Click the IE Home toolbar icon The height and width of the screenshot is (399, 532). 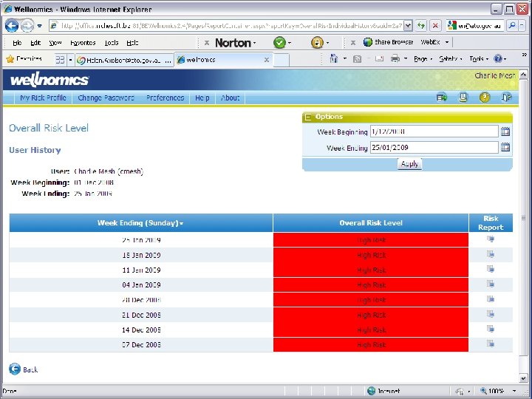(334, 59)
